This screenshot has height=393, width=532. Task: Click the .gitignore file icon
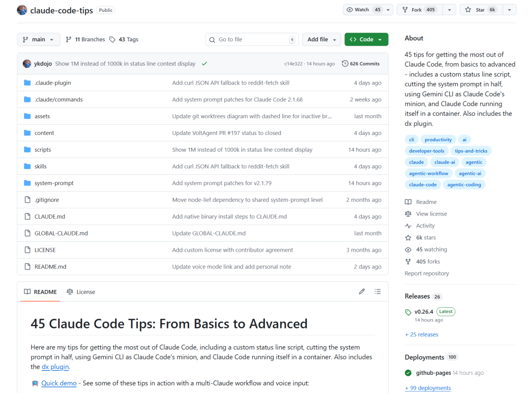click(x=28, y=200)
